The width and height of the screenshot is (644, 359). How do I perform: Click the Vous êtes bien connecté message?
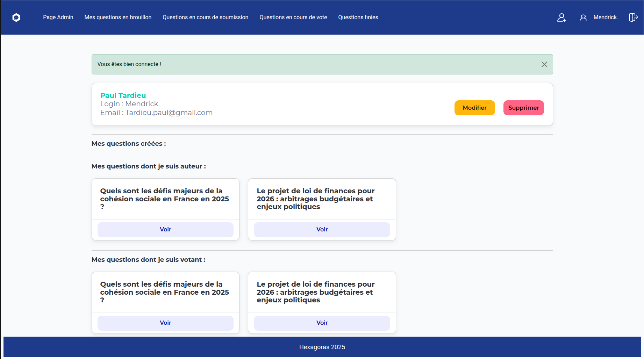129,64
